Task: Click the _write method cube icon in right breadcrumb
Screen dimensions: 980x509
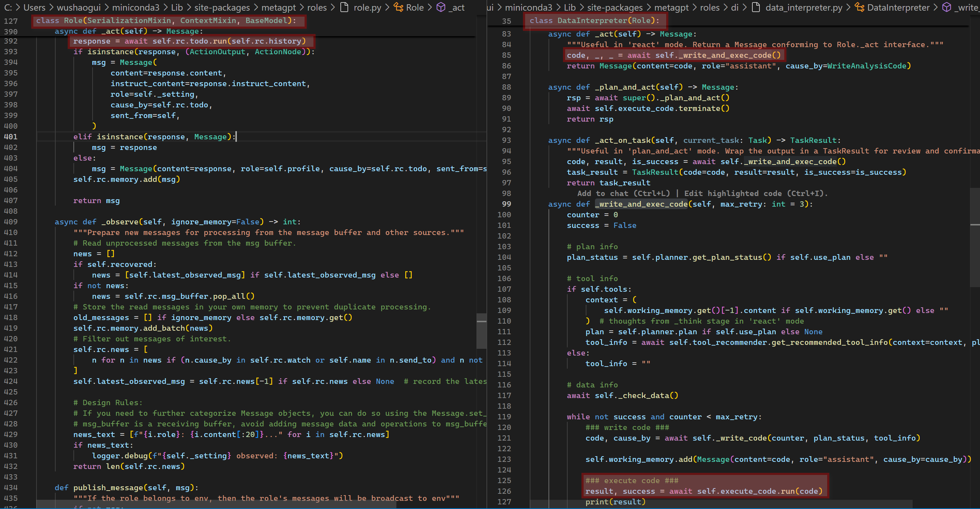Action: (x=946, y=7)
